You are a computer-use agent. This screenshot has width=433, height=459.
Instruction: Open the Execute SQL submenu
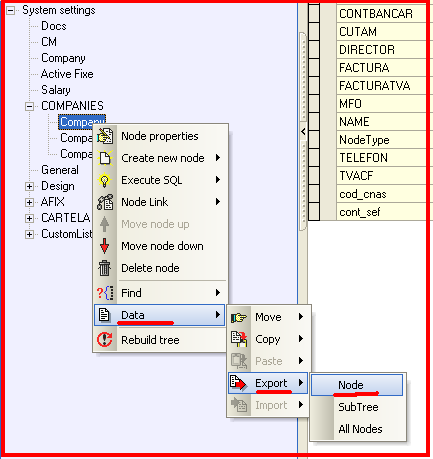(x=160, y=180)
